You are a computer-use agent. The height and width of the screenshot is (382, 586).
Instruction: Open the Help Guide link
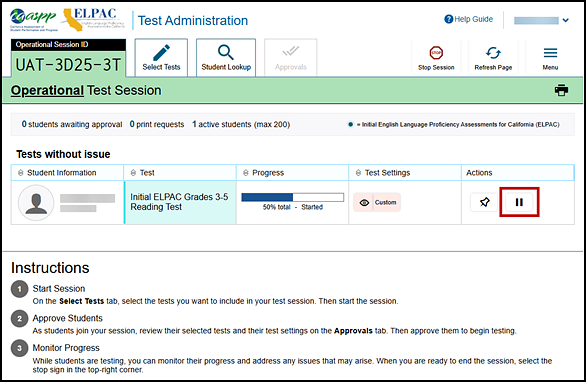[x=469, y=19]
